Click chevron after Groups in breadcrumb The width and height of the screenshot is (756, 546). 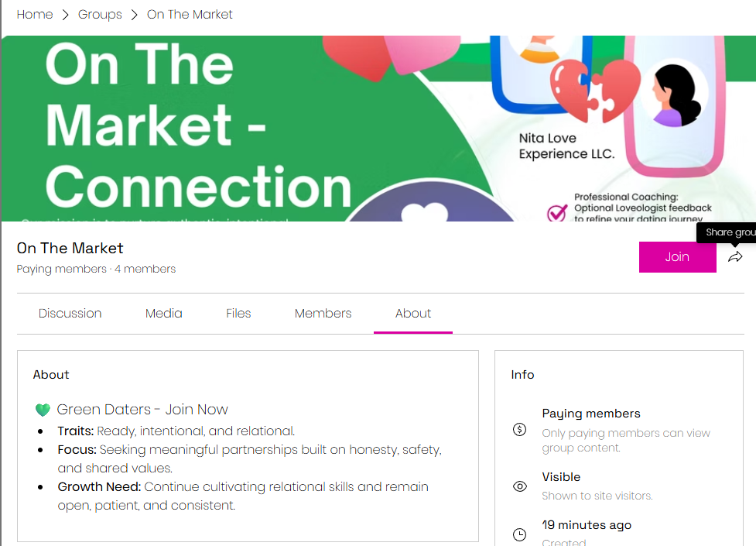[x=135, y=15]
